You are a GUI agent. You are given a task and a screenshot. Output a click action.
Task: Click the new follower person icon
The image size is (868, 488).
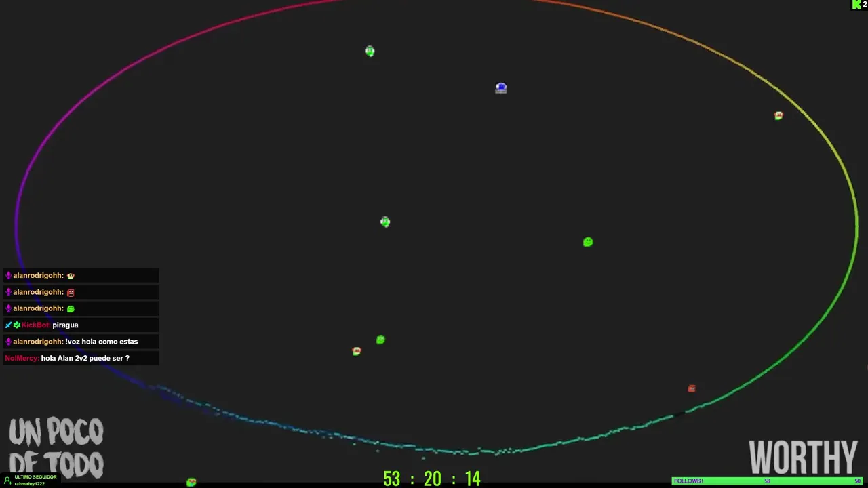[7, 481]
